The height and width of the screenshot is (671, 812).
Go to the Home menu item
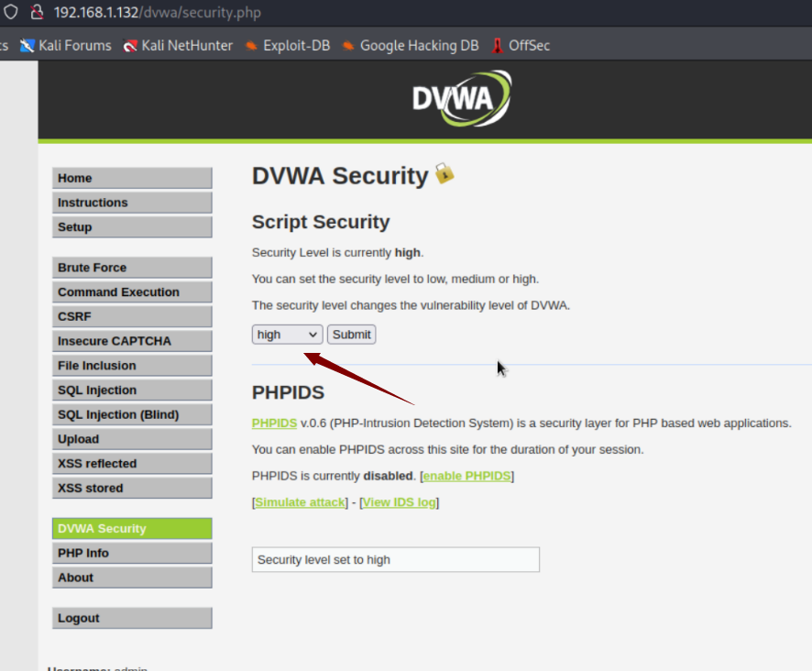[x=132, y=178]
